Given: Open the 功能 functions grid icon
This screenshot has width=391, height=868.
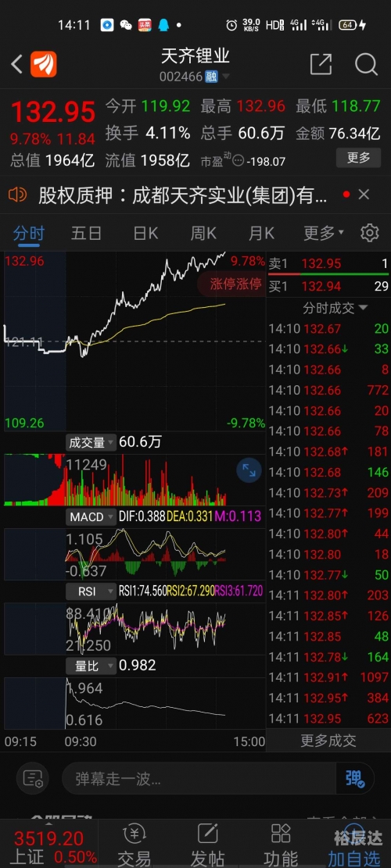Looking at the screenshot, I should tap(281, 845).
